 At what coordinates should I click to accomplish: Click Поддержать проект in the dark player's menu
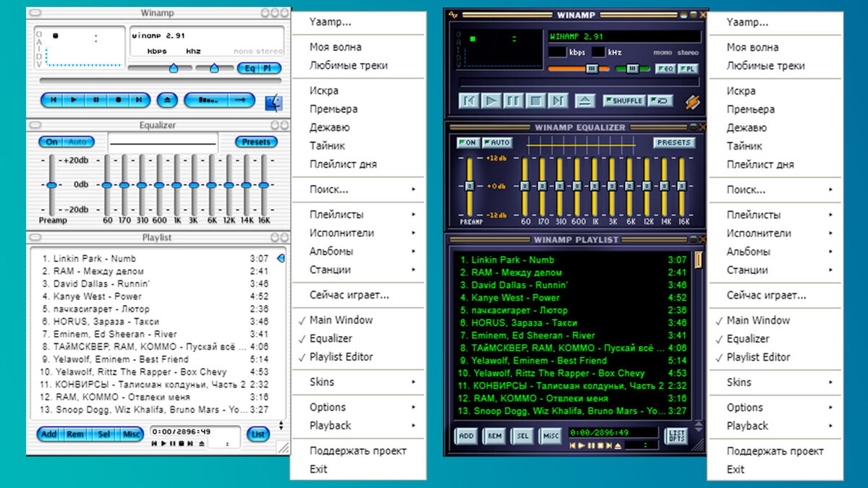775,451
